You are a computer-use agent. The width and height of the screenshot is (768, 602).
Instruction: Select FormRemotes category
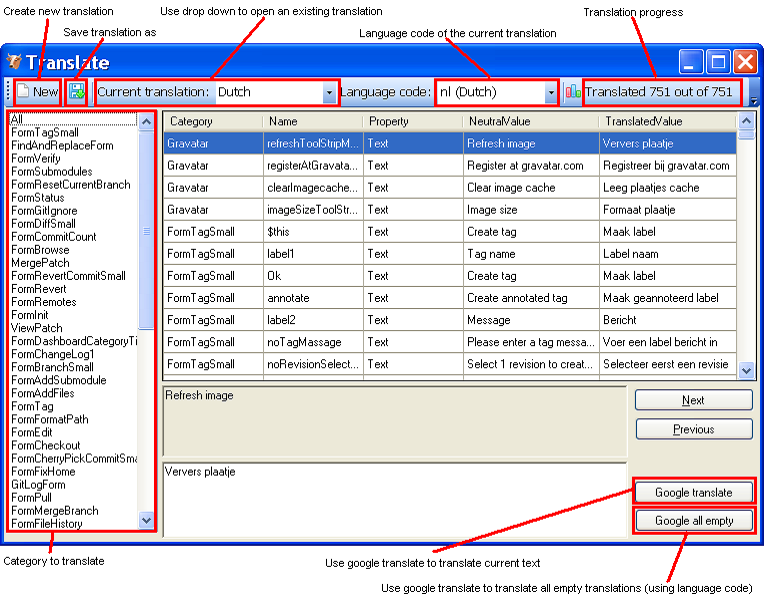(73, 302)
